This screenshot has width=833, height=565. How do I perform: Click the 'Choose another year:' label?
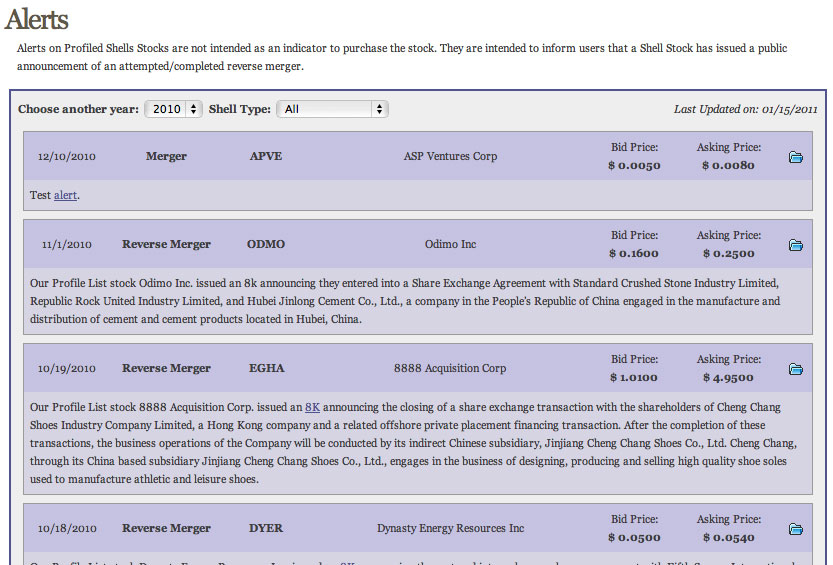coord(78,109)
